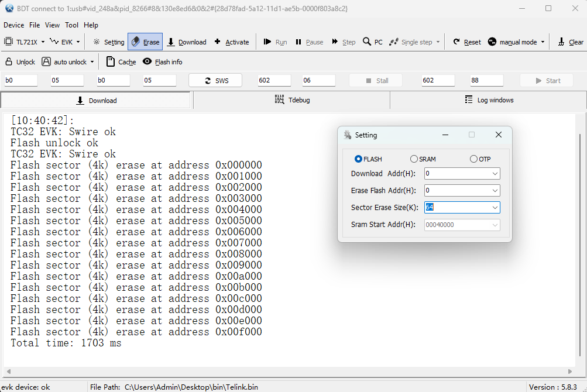Click Download in the top toolbar
The width and height of the screenshot is (587, 392).
187,42
